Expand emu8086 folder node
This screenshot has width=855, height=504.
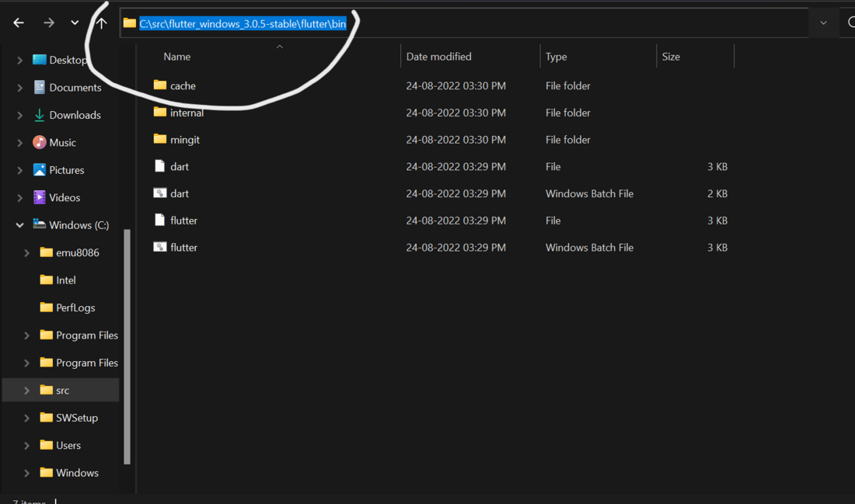point(26,252)
